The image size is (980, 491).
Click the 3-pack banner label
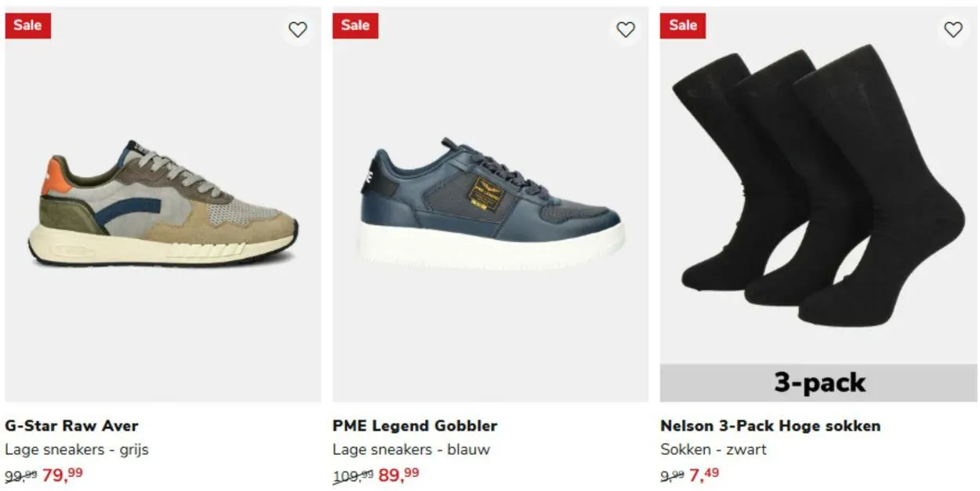click(818, 383)
